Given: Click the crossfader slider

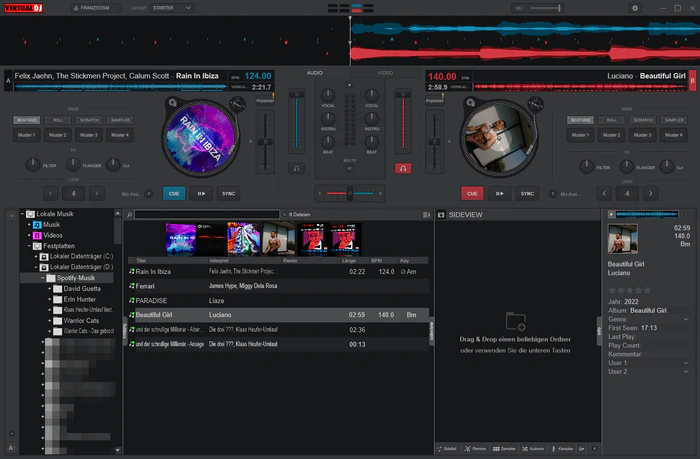Looking at the screenshot, I should click(x=349, y=193).
